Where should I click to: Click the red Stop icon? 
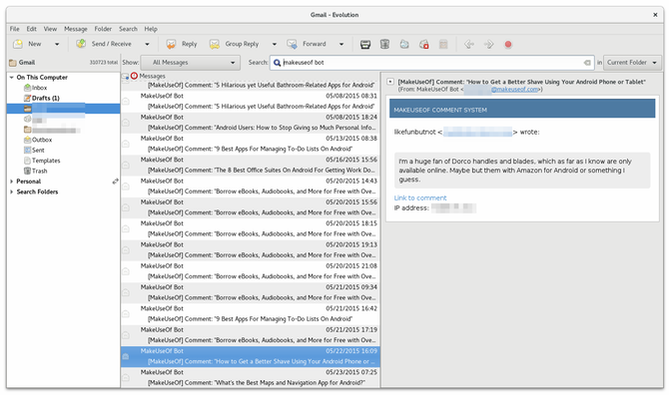coord(508,44)
